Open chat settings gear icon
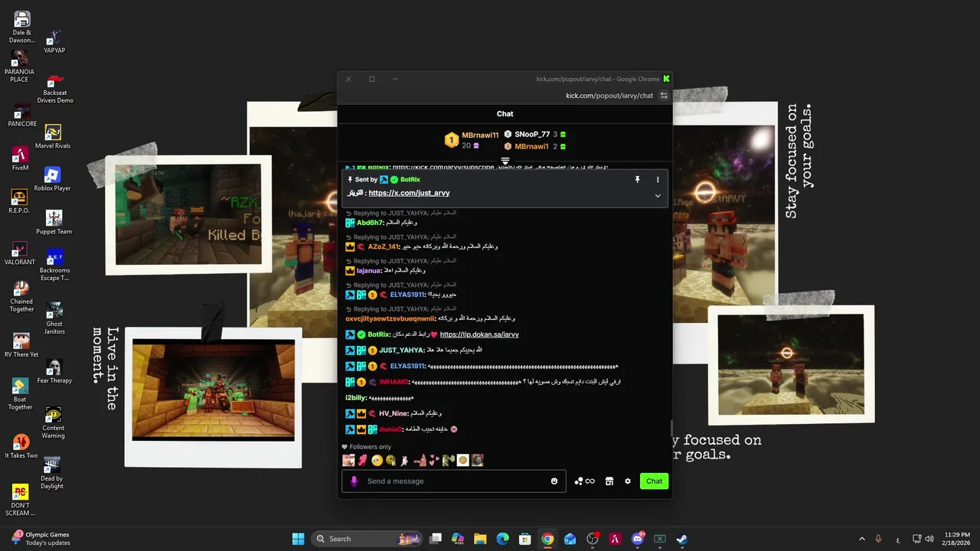Screen dimensions: 980x551 pos(628,481)
